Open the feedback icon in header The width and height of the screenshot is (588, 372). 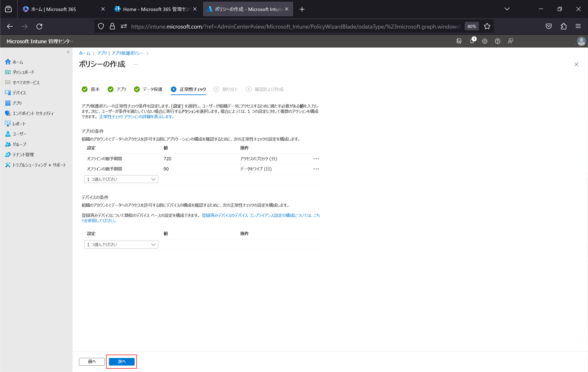pyautogui.click(x=510, y=41)
